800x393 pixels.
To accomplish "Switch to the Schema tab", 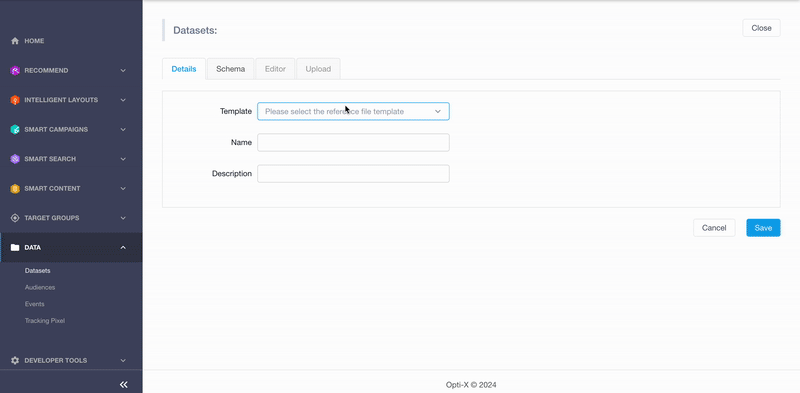I will [x=231, y=69].
